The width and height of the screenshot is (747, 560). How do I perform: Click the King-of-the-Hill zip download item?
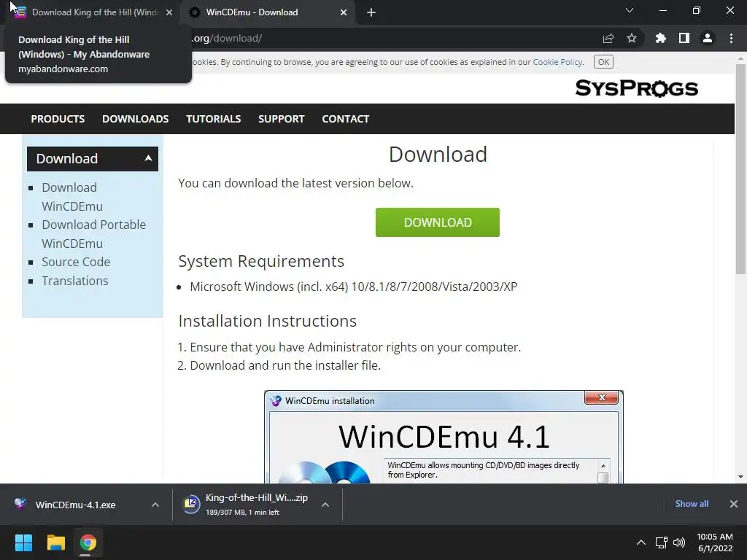click(x=256, y=505)
